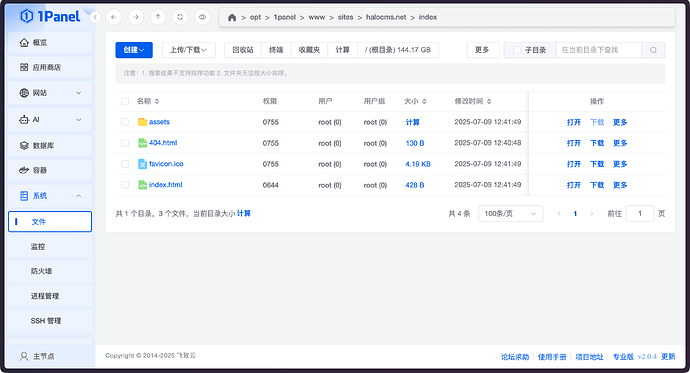Click the search magnifier button

(653, 50)
